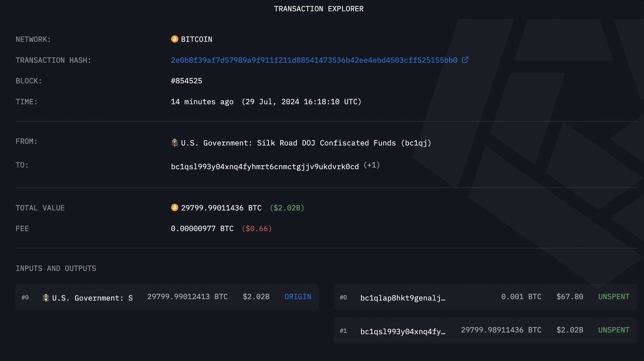The image size is (644, 361).
Task: Click the fee amount 0.00000977 BTC
Action: 202,229
